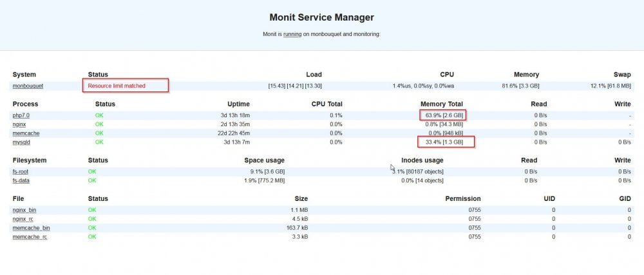
Task: Open the memcache process link
Action: pyautogui.click(x=26, y=133)
